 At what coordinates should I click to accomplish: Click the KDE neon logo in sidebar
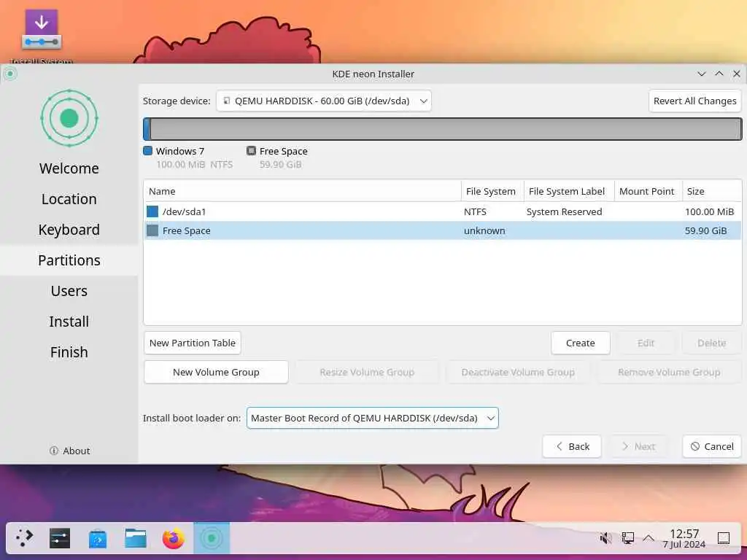pyautogui.click(x=69, y=118)
